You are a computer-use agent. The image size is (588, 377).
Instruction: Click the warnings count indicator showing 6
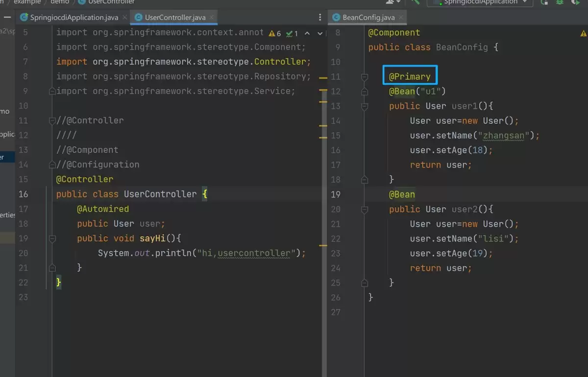pyautogui.click(x=275, y=33)
